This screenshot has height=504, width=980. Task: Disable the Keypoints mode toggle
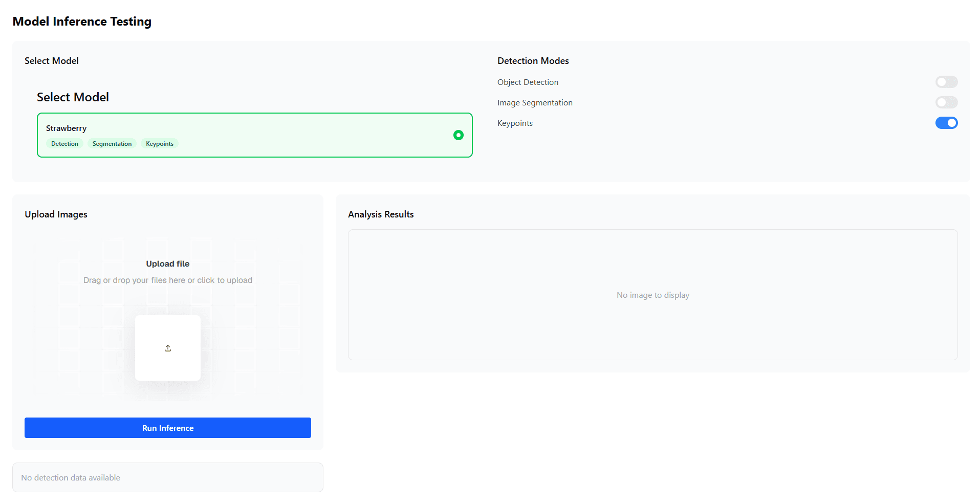pos(946,123)
